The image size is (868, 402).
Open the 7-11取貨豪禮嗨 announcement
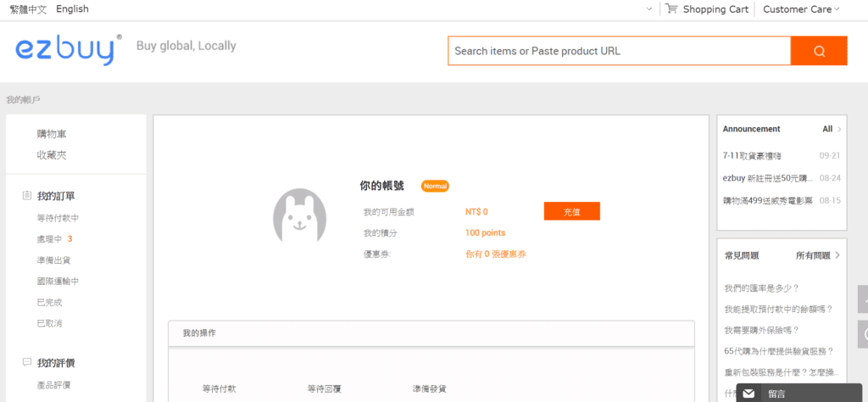752,156
